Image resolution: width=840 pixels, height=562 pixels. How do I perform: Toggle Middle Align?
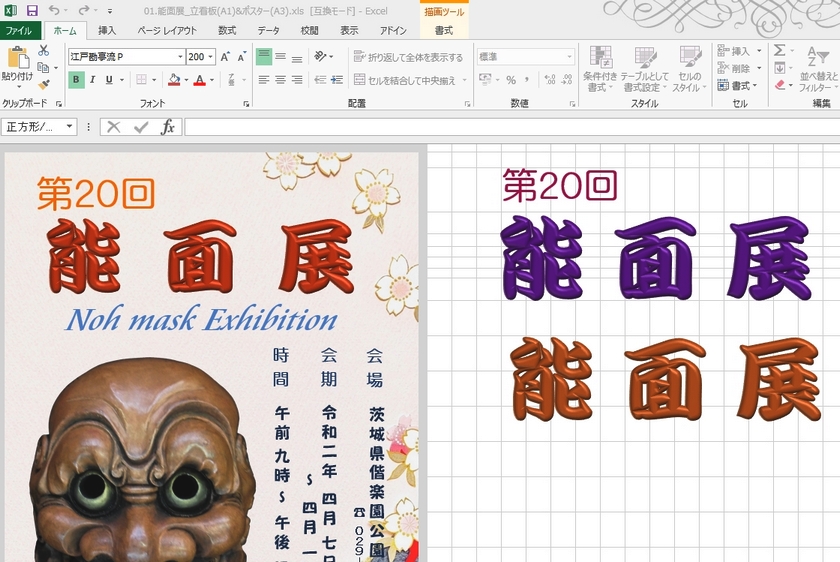[x=280, y=56]
